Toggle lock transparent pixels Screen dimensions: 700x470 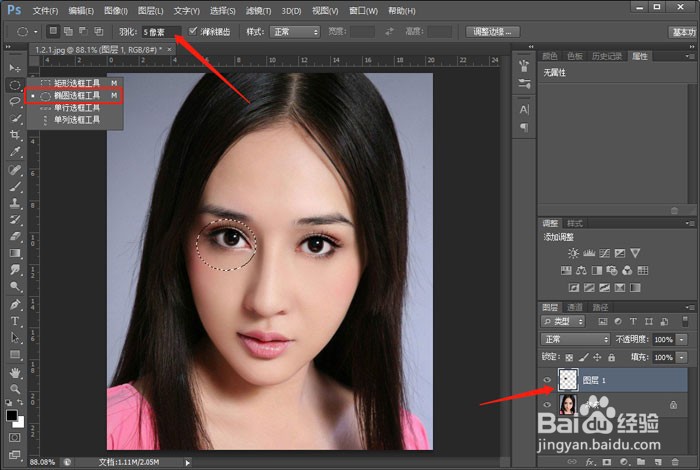pos(569,358)
